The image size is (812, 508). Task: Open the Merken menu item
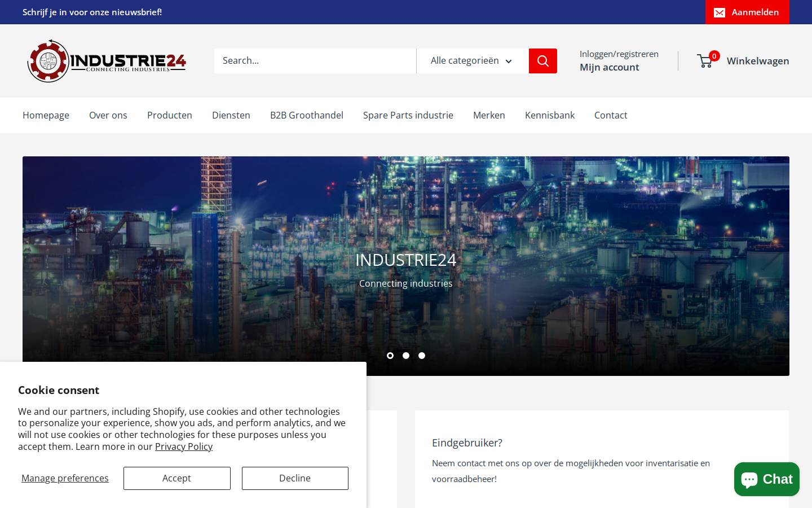489,115
